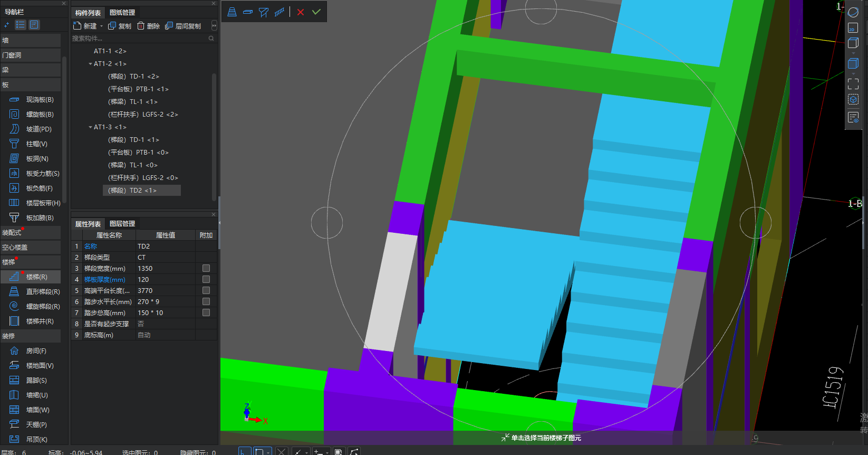Viewport: 868px width, 455px height.
Task: Open the 新建 dropdown arrow
Action: point(101,26)
